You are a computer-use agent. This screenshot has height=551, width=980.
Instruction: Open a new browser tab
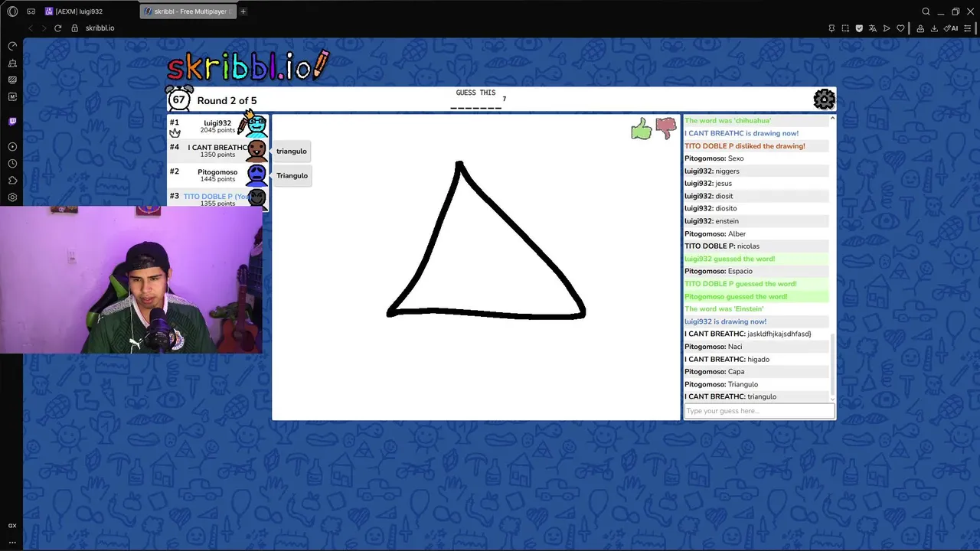[243, 11]
